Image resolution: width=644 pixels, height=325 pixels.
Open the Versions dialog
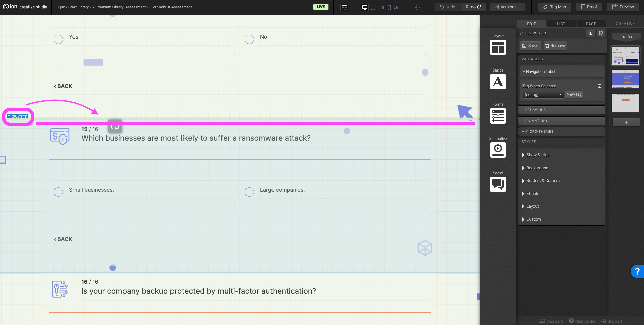point(507,7)
